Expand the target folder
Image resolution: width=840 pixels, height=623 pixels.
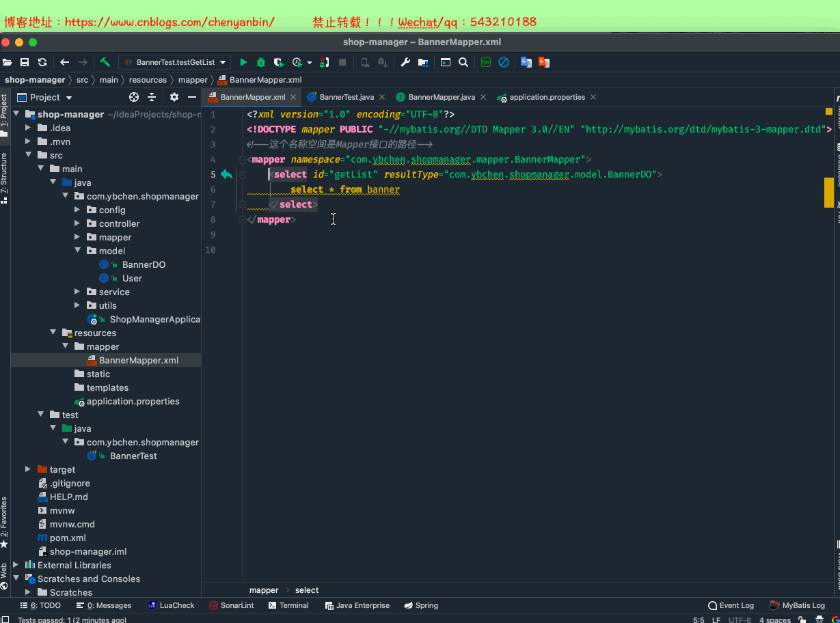pyautogui.click(x=28, y=469)
